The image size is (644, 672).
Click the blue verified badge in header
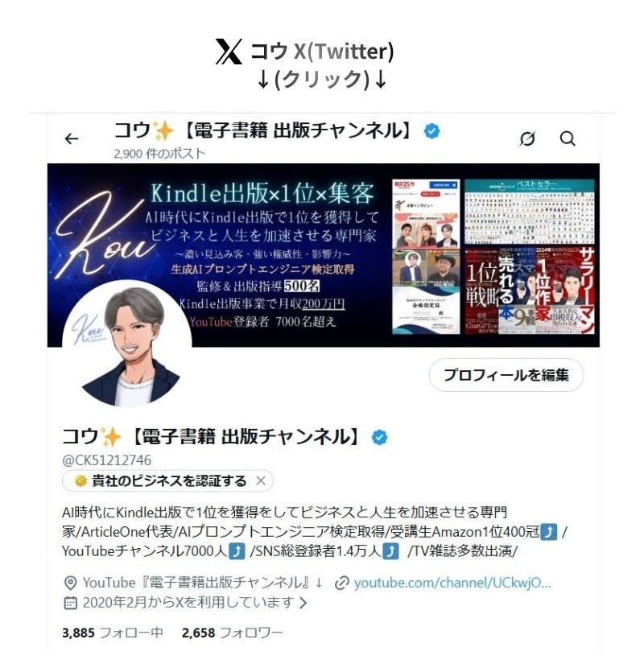(x=431, y=130)
